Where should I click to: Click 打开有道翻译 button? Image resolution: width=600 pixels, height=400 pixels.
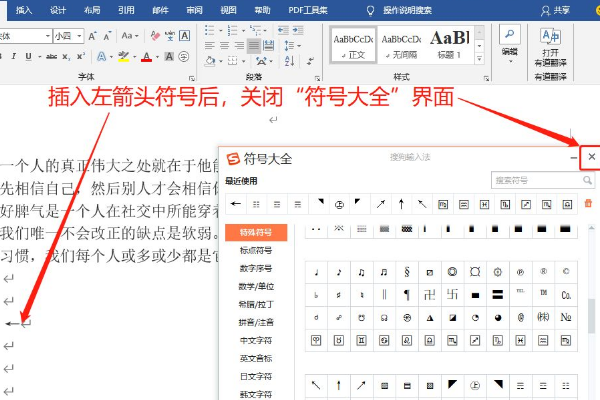550,47
